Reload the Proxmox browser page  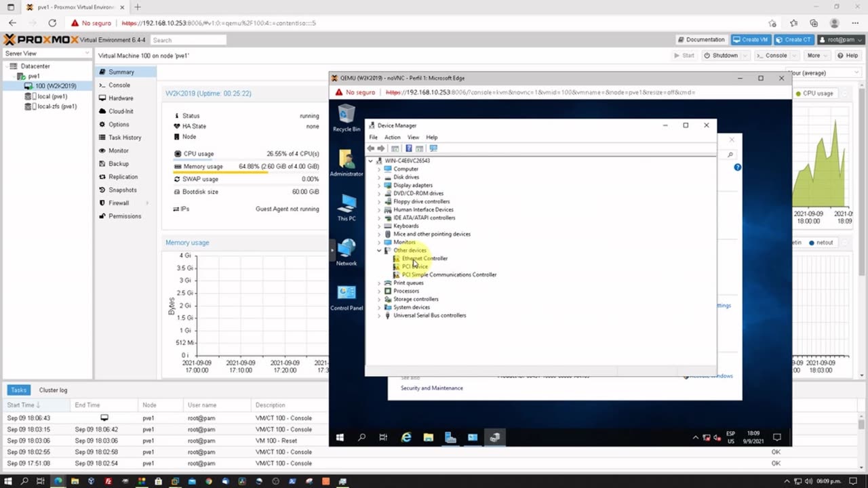pos(52,23)
